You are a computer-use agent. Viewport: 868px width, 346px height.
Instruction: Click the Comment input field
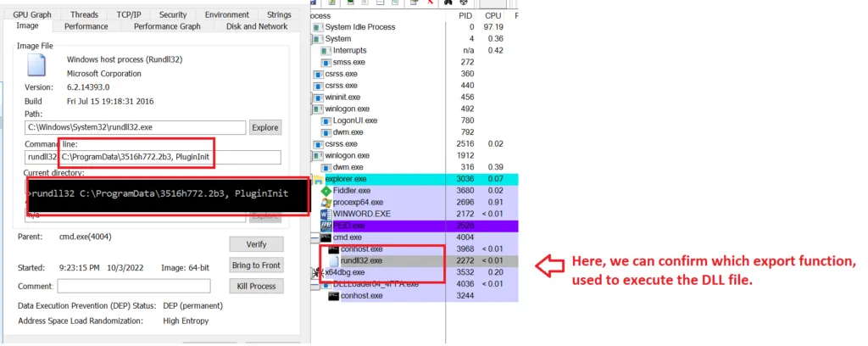[134, 286]
